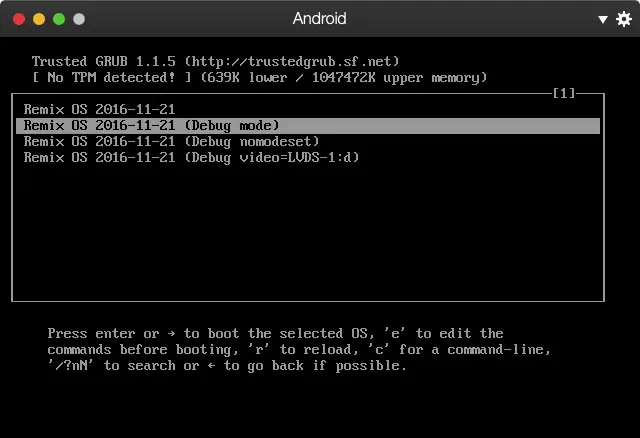
Task: Choose the Debug video=LVDS-1:d boot entry
Action: tap(191, 157)
